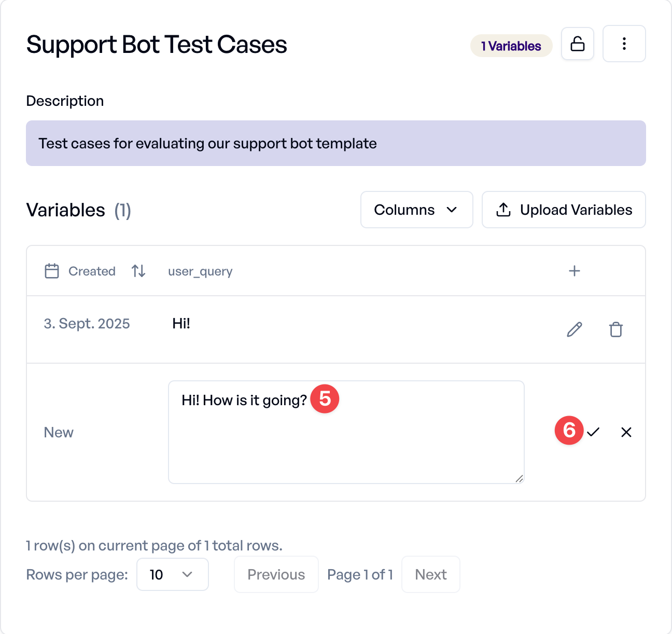
Task: Click the Hi! cell value
Action: click(x=181, y=324)
